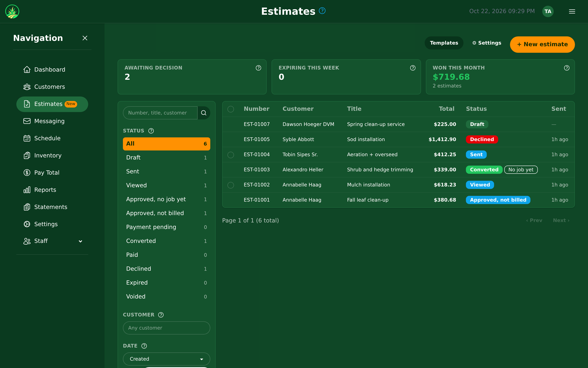Open Pay Total in navigation
This screenshot has width=588, height=368.
point(52,173)
